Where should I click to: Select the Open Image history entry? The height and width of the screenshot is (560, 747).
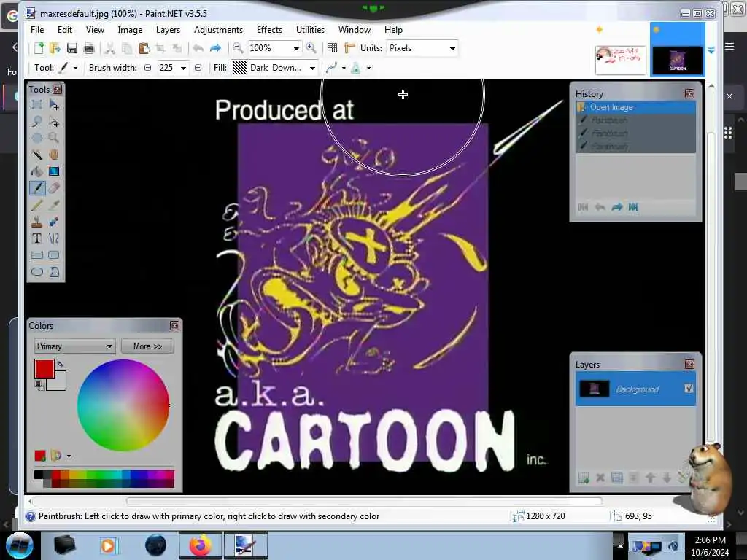click(x=635, y=107)
